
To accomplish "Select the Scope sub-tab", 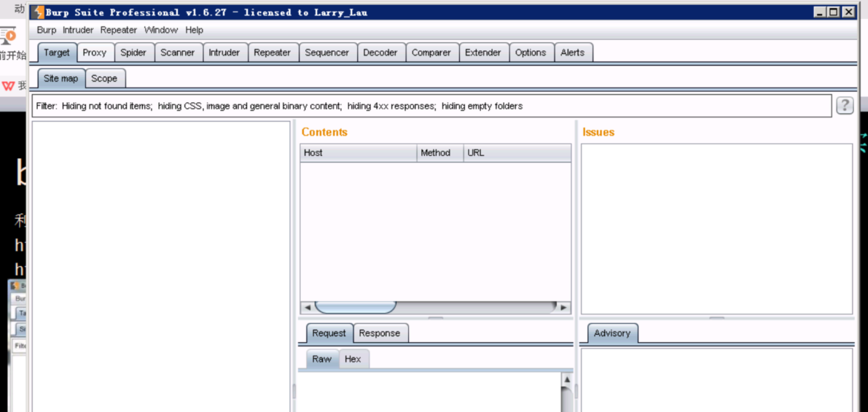I will tap(105, 79).
